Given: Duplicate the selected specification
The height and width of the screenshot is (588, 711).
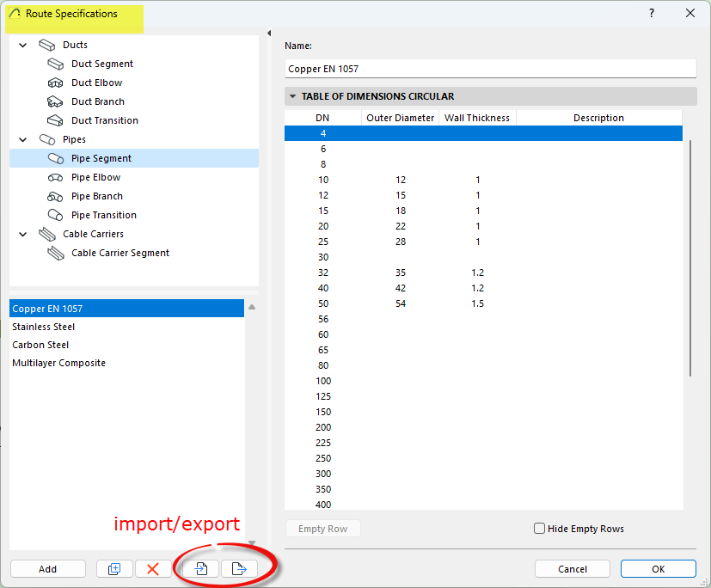Looking at the screenshot, I should point(114,568).
